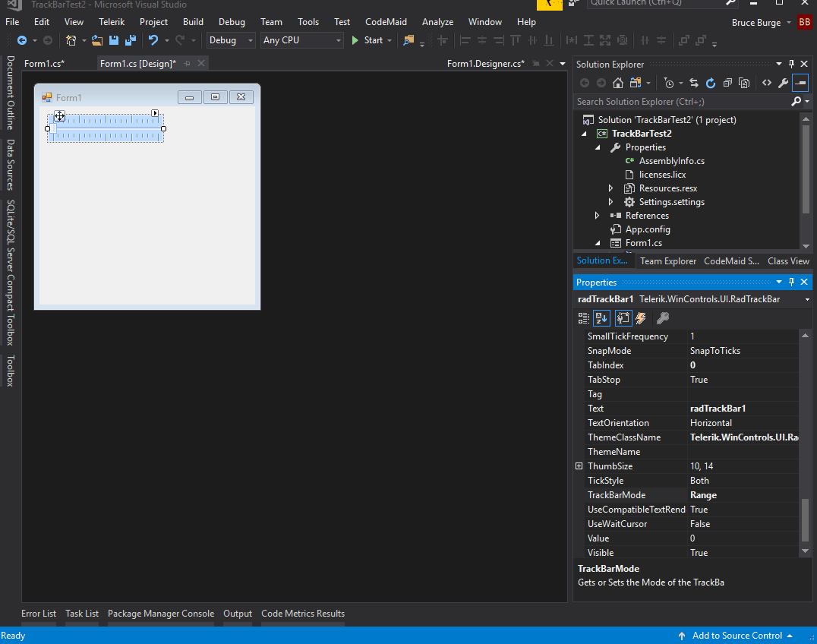This screenshot has height=644, width=817.
Task: Open the Any CPU platform dropdown
Action: 301,40
